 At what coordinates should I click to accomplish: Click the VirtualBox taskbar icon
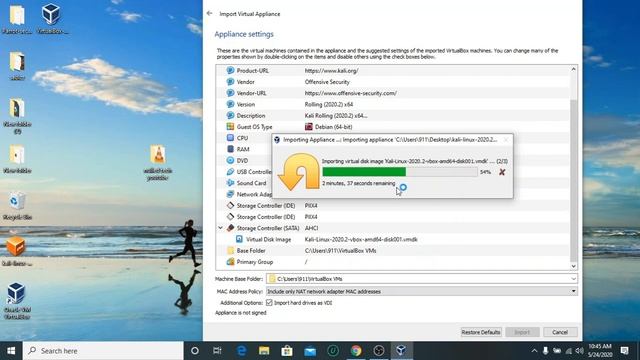[x=401, y=351]
